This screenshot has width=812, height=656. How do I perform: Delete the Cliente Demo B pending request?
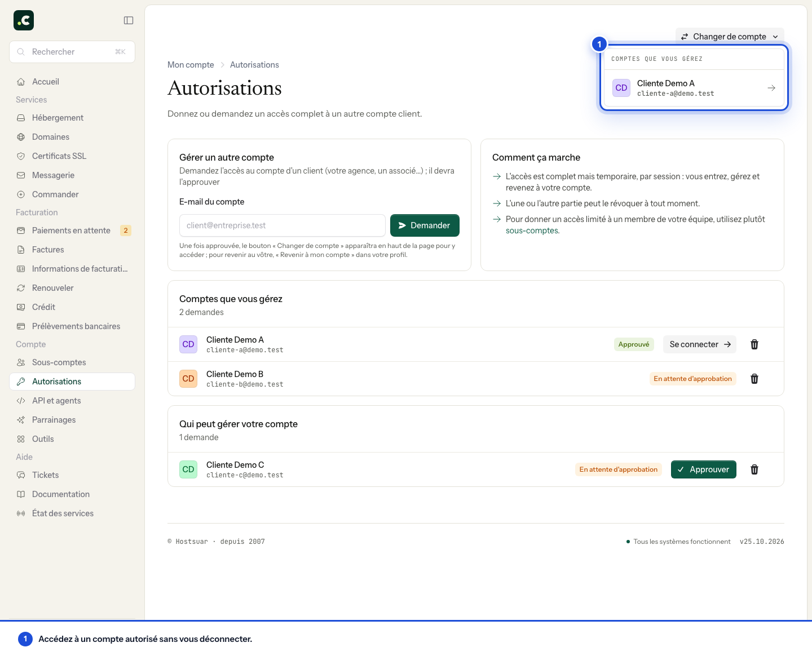pyautogui.click(x=754, y=379)
